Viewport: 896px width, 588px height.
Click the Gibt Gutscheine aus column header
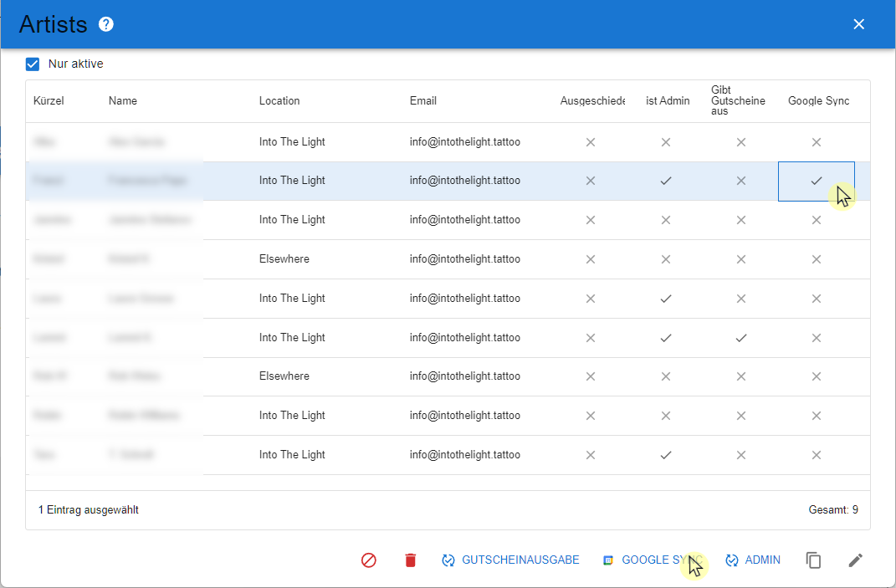click(738, 100)
